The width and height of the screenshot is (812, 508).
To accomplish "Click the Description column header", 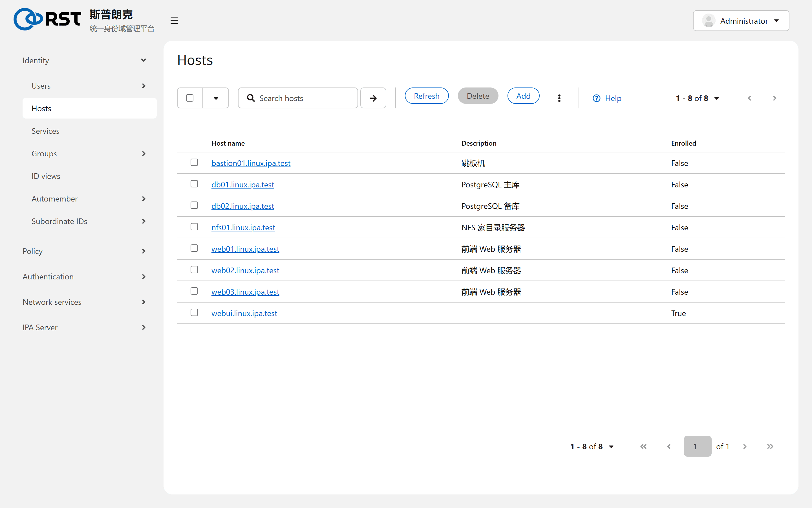I will (479, 143).
